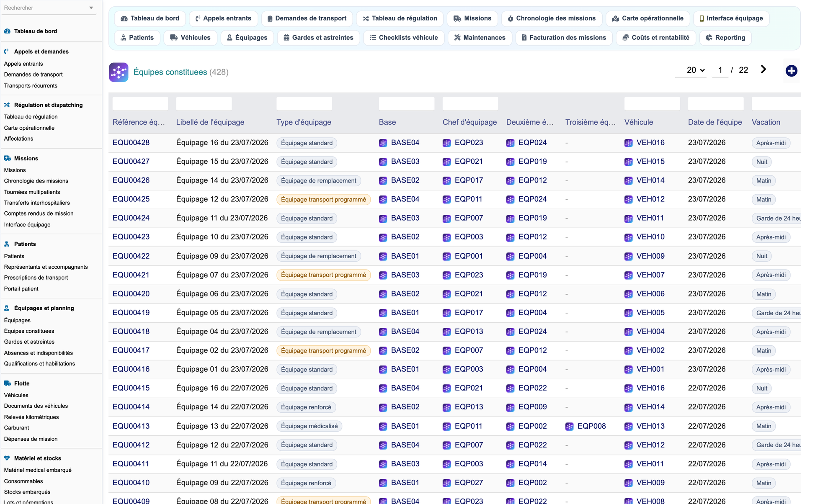815x504 pixels.
Task: Open Checklists véhicule top tab
Action: click(404, 38)
